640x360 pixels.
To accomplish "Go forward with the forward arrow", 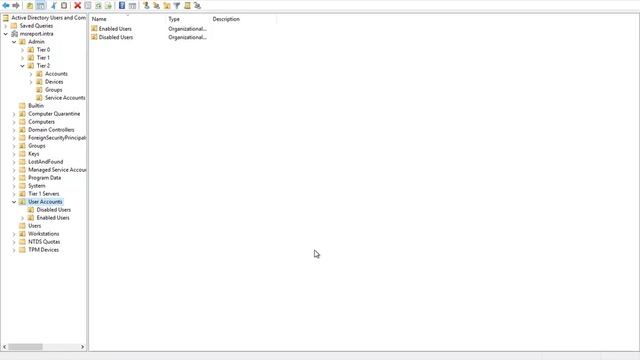I will tap(16, 6).
